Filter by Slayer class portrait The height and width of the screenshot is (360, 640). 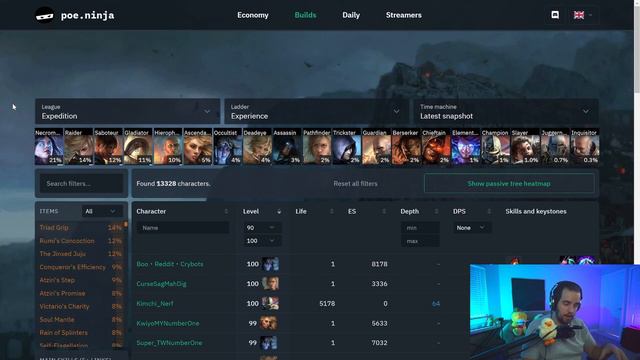[526, 147]
